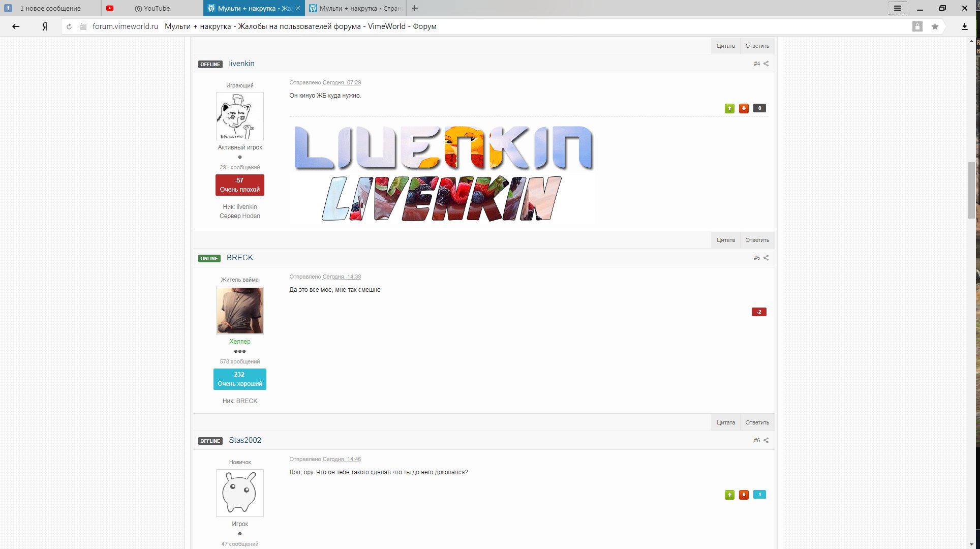Viewport: 980px width, 549px height.
Task: Open post #5 permalink
Action: point(757,258)
